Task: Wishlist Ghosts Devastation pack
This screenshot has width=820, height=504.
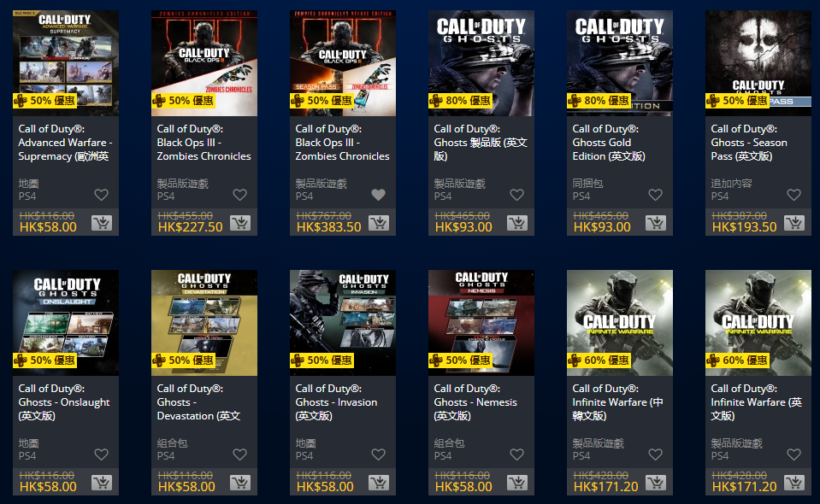Action: click(x=240, y=454)
